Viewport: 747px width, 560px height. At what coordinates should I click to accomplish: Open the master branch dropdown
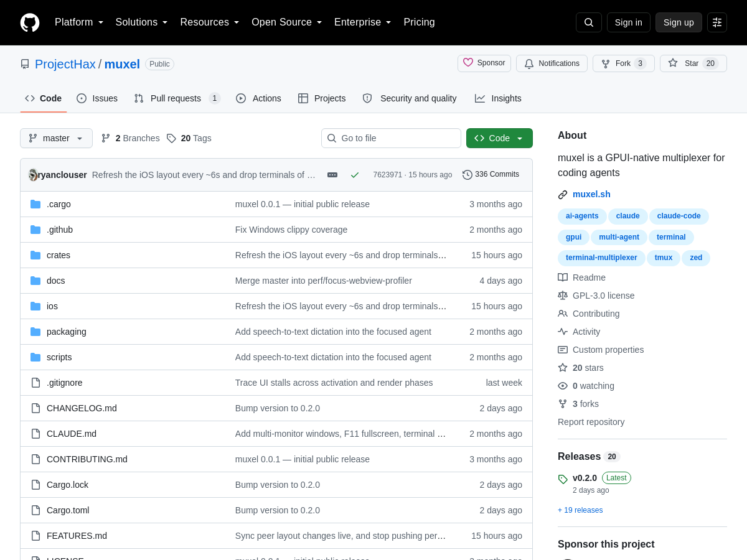56,138
